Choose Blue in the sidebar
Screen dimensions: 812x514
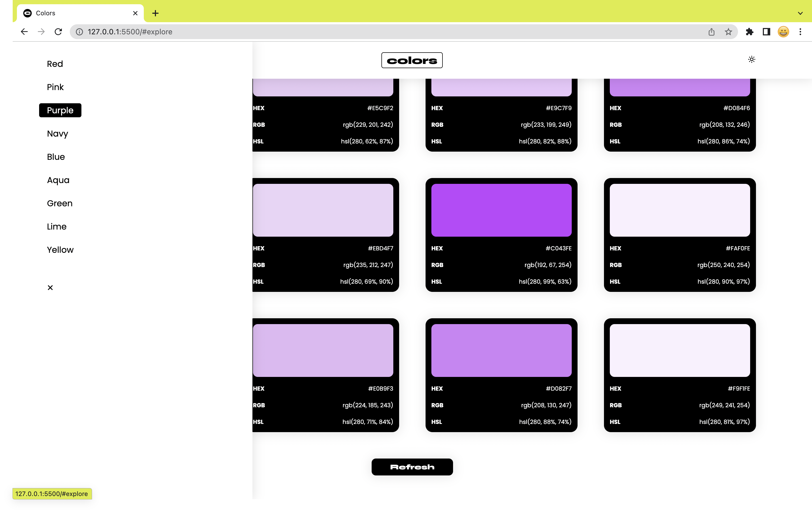click(56, 157)
